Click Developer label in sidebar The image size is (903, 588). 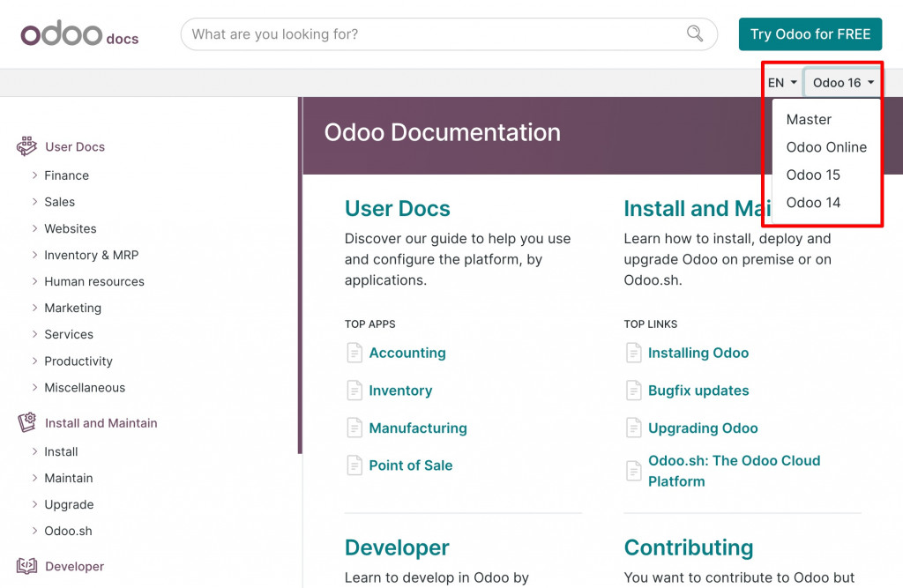[x=74, y=567]
